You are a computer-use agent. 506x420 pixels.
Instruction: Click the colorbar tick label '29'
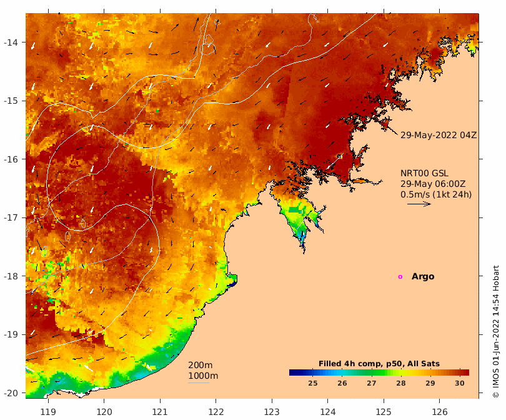click(x=430, y=383)
